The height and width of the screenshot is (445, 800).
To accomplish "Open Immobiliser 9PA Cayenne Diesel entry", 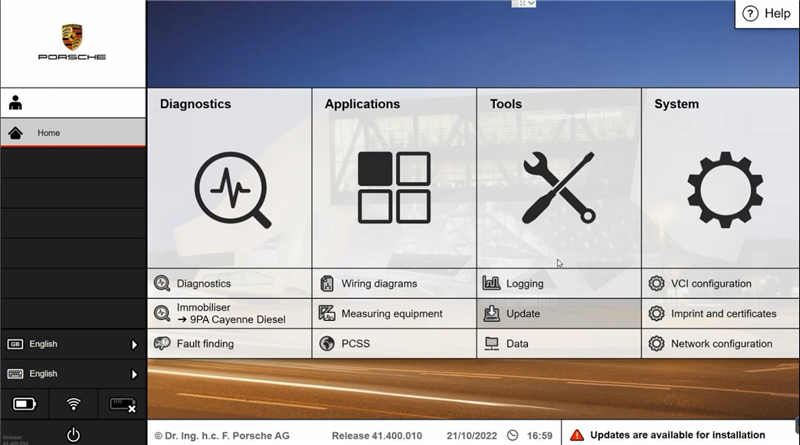I will (230, 314).
